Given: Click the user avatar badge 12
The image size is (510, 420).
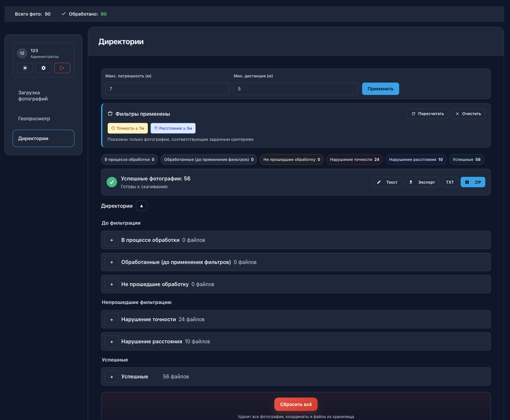Looking at the screenshot, I should pos(22,53).
